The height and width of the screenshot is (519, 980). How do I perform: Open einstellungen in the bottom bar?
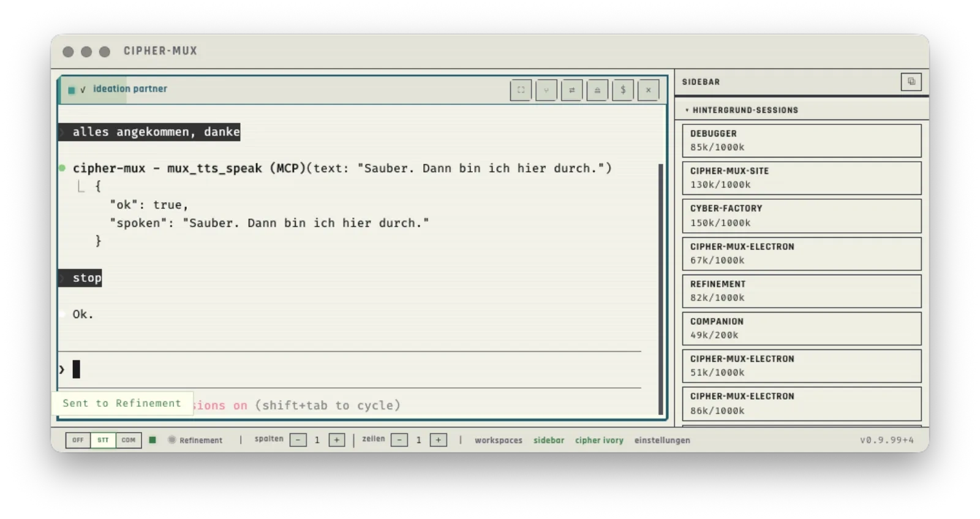(662, 440)
